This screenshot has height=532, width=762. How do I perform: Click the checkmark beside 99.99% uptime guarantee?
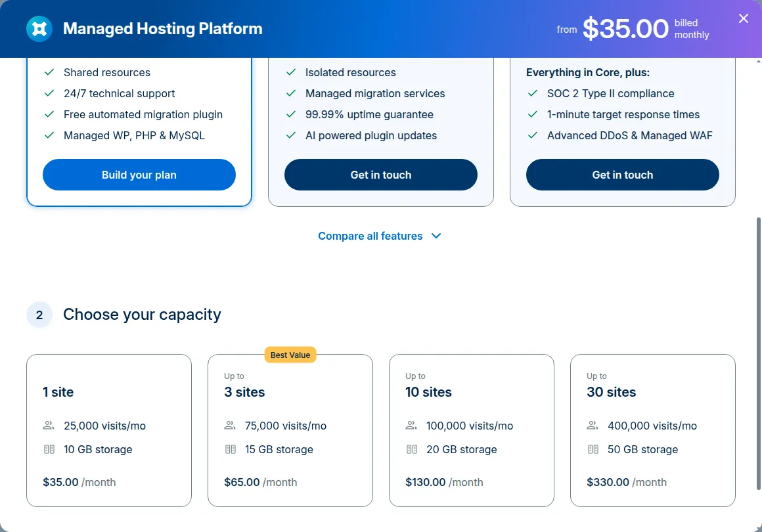click(291, 114)
